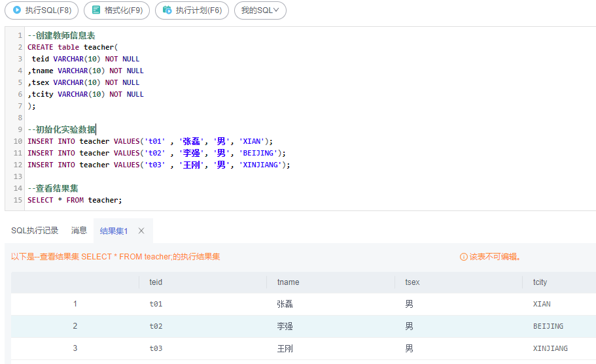Viewport: 596px width, 364px height.
Task: Close the 结果集1 tab
Action: (x=141, y=231)
